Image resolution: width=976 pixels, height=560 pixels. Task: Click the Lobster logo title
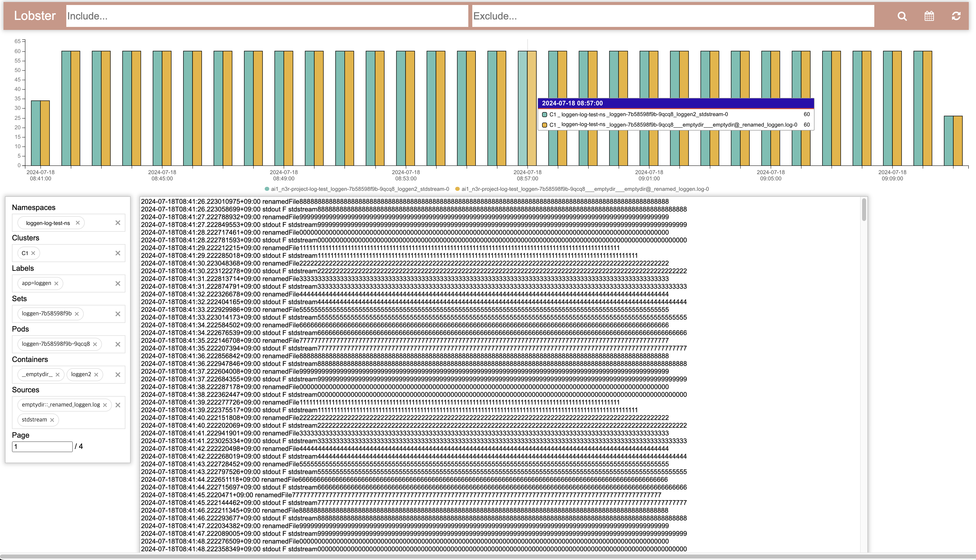[35, 16]
